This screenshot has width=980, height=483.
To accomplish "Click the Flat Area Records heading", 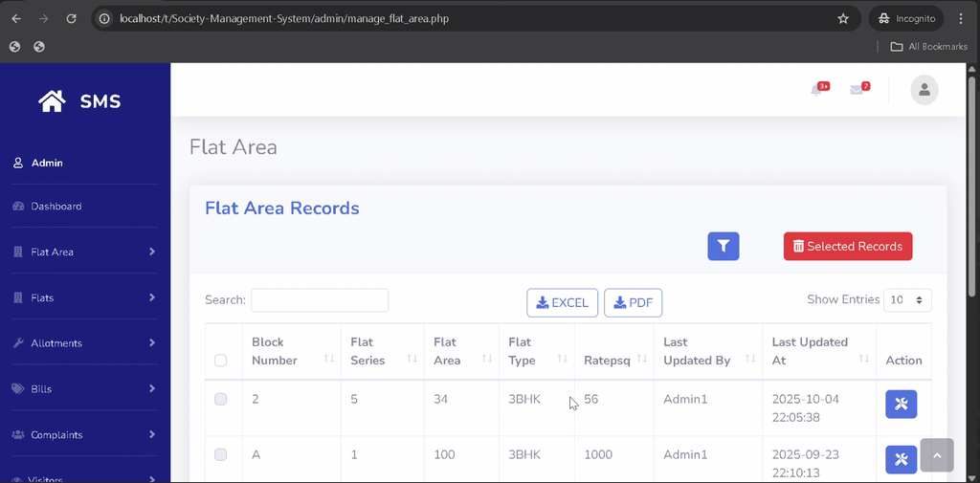I will (x=282, y=209).
